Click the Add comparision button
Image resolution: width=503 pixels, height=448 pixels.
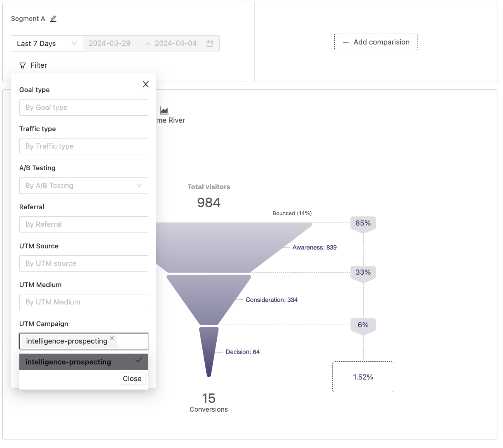(376, 42)
